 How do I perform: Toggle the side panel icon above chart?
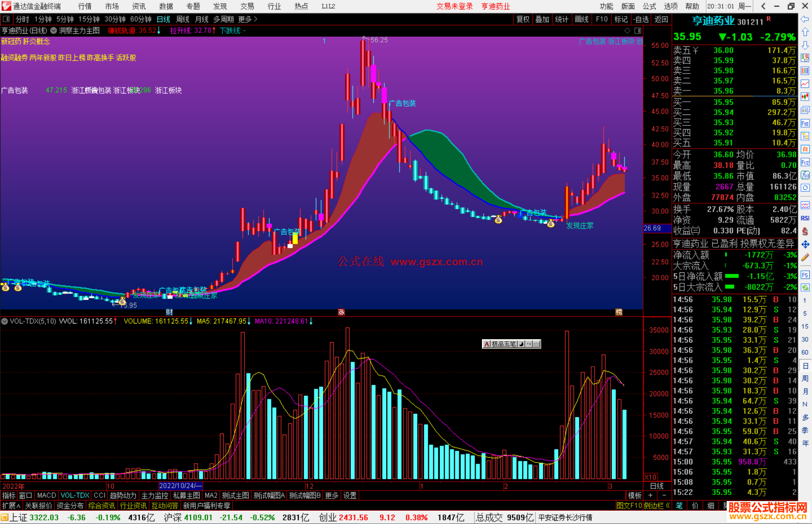[x=638, y=30]
